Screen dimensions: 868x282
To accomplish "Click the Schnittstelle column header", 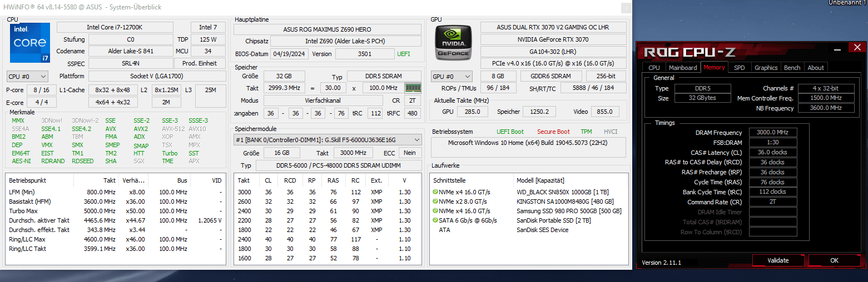I will 472,180.
